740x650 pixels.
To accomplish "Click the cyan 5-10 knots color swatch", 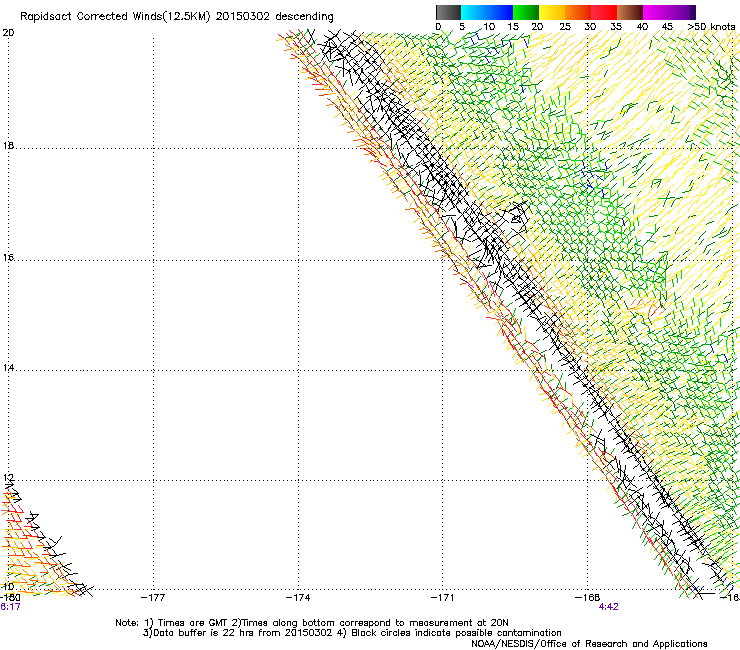I will pos(474,12).
